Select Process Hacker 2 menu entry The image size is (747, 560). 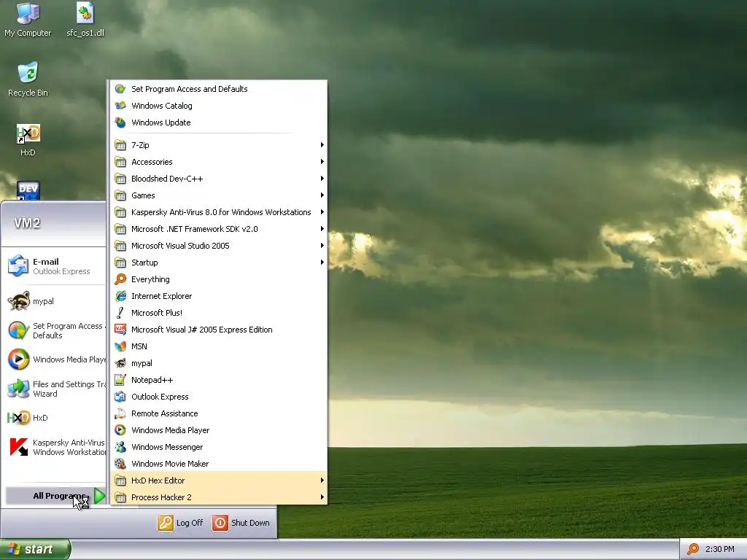pyautogui.click(x=219, y=497)
